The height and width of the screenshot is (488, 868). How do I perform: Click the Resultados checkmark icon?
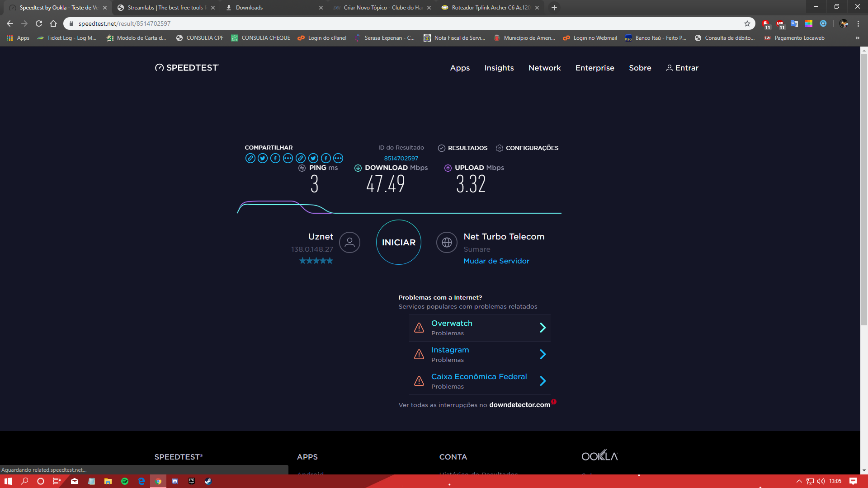tap(442, 148)
